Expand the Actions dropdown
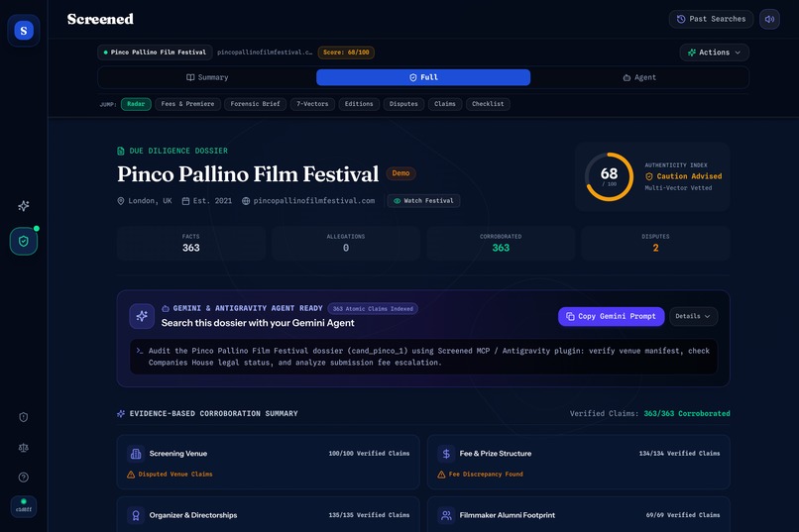 pyautogui.click(x=714, y=53)
